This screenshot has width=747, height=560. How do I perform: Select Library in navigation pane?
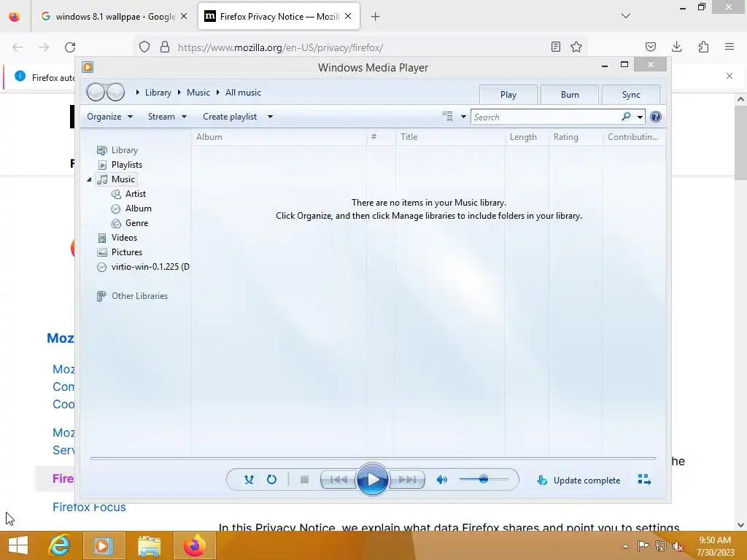[x=124, y=150]
